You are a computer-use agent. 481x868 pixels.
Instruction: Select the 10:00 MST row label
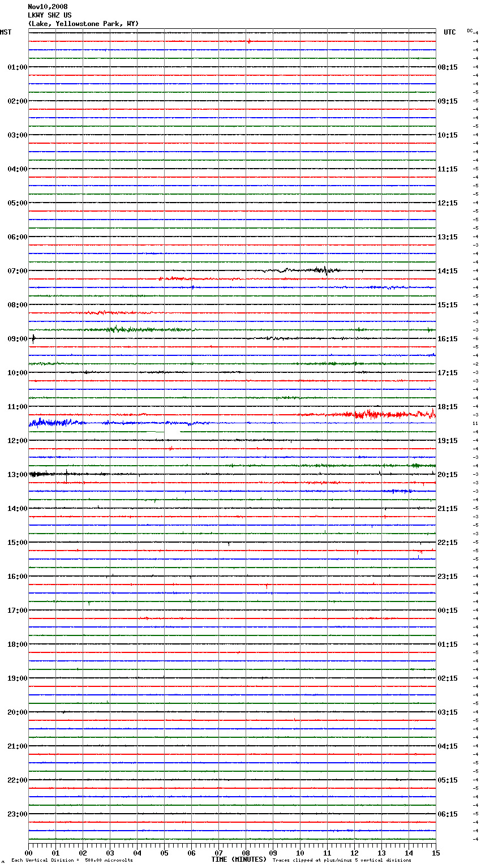[x=17, y=373]
